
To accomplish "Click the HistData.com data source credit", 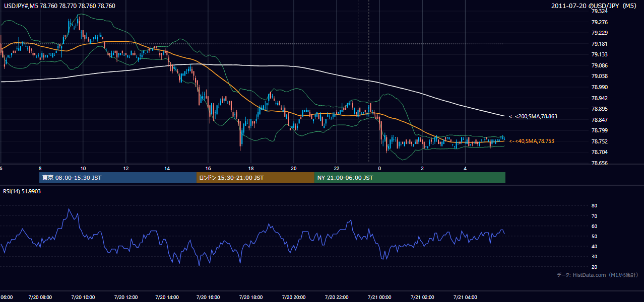I will point(598,275).
